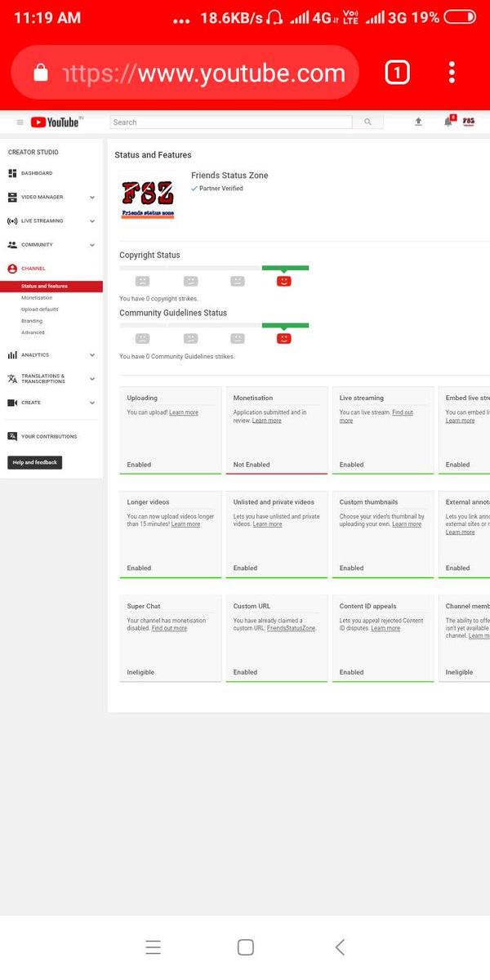Click the Your Contributions icon
The height and width of the screenshot is (980, 490).
(x=12, y=436)
